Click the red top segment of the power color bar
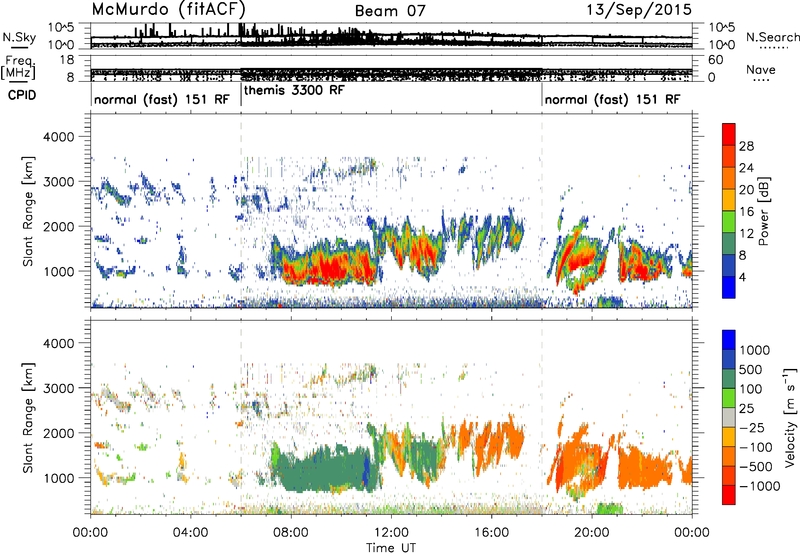 (729, 134)
